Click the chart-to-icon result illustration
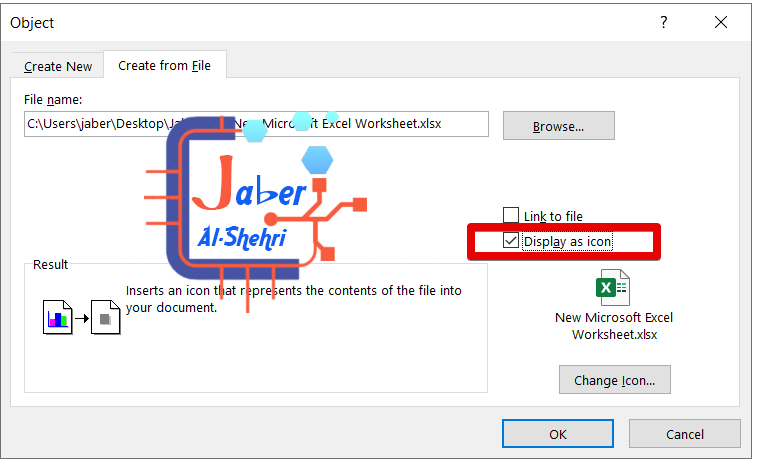The height and width of the screenshot is (459, 758). click(x=81, y=317)
